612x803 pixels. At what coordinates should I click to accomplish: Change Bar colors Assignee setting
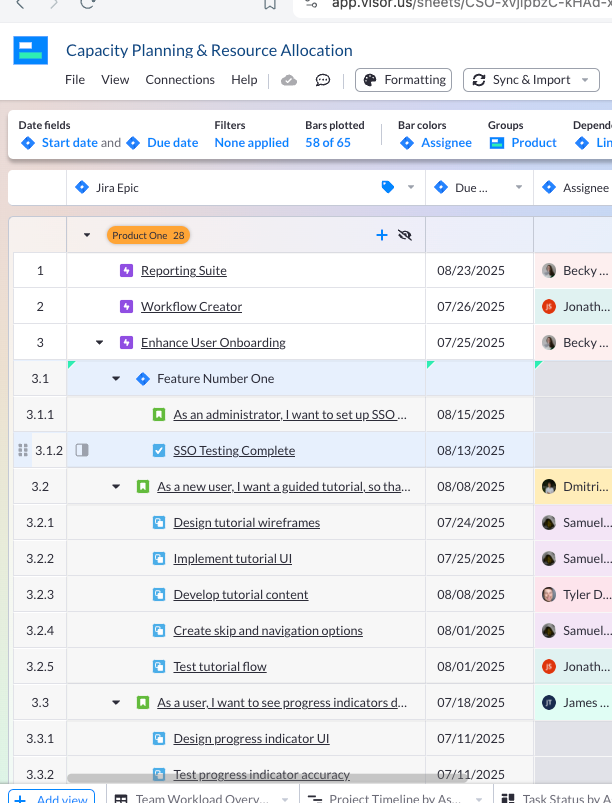(x=436, y=143)
